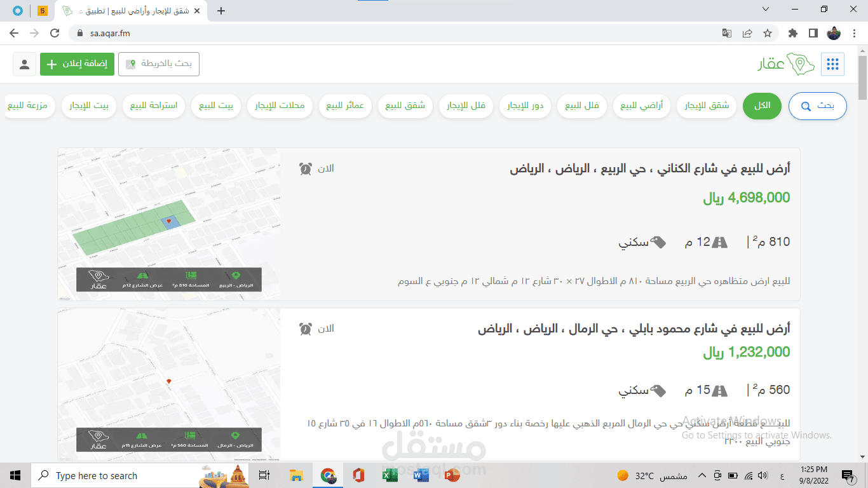Click the alarm clock icon beside الان on first listing

[x=306, y=168]
